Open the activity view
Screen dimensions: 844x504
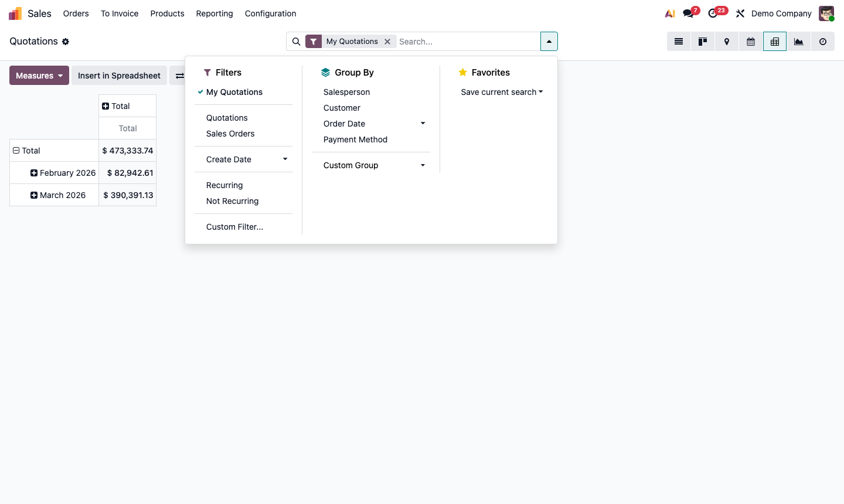coord(822,41)
